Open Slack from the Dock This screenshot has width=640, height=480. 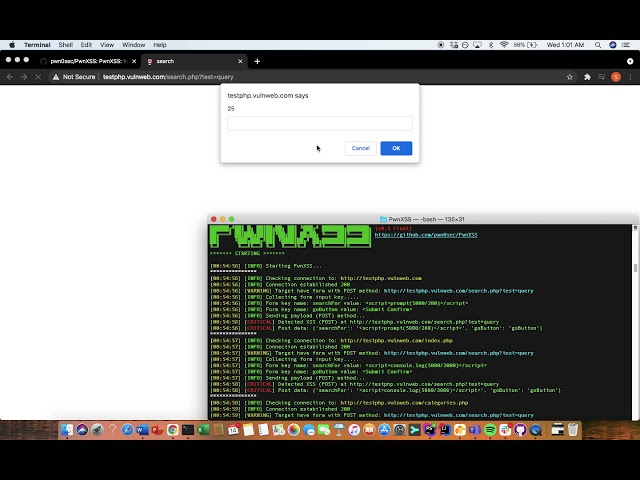(505, 430)
